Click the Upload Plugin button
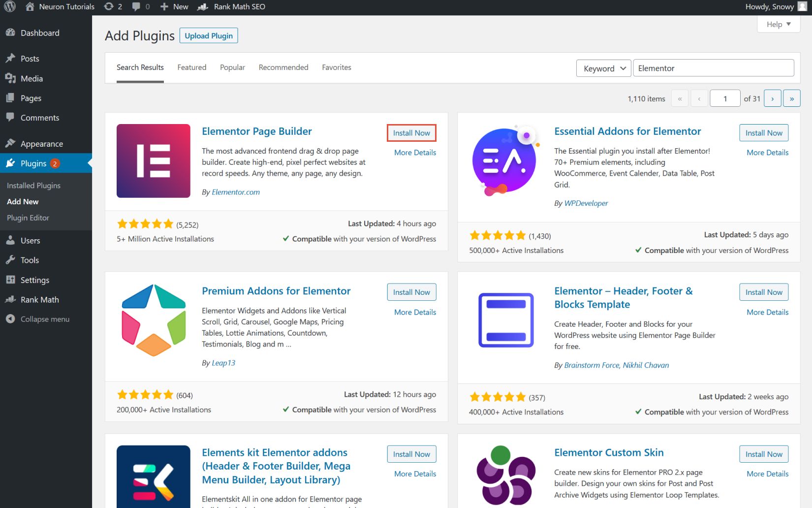 click(x=208, y=35)
